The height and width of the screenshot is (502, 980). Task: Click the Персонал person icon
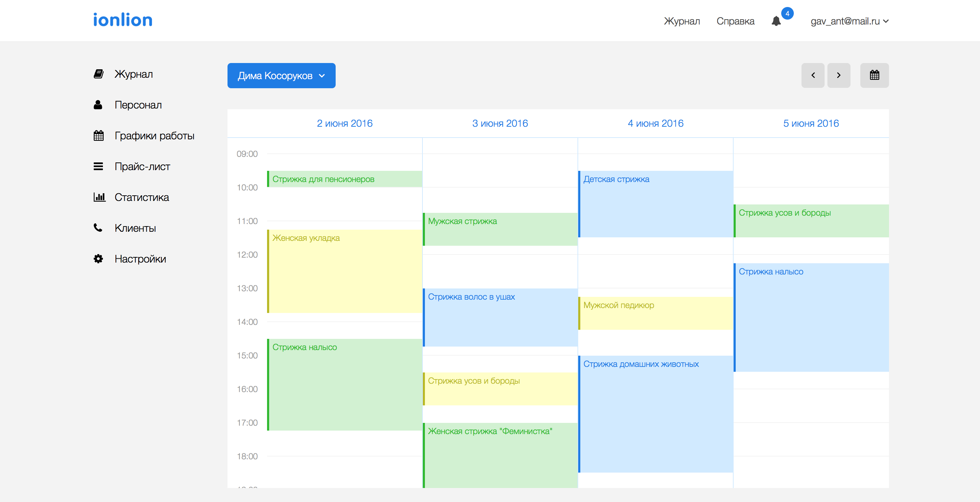[x=98, y=105]
